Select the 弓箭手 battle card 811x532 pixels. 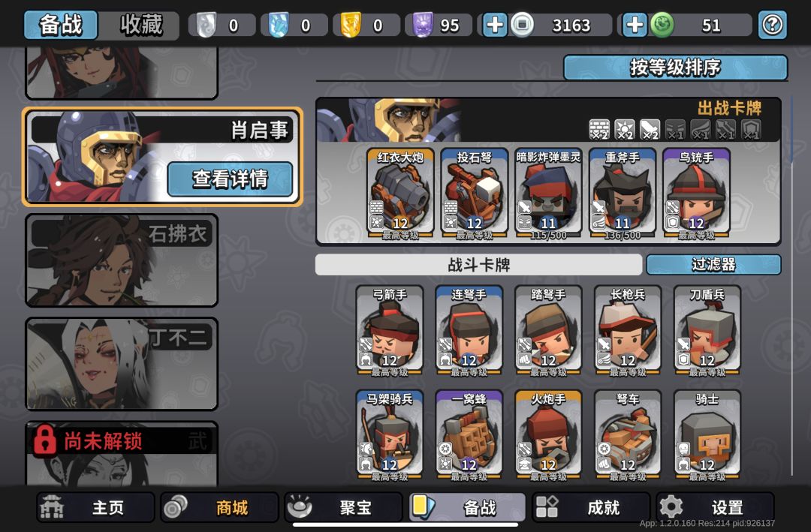pos(390,331)
